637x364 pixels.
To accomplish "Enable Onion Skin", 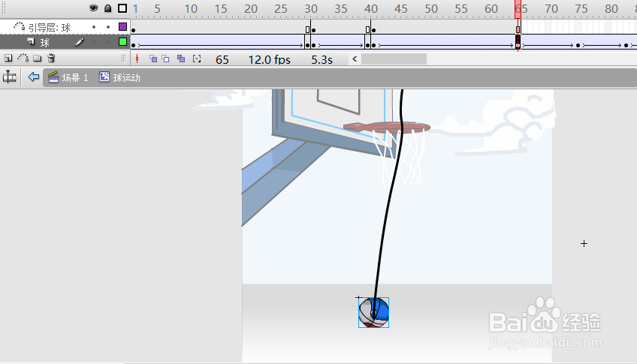I will pos(153,59).
